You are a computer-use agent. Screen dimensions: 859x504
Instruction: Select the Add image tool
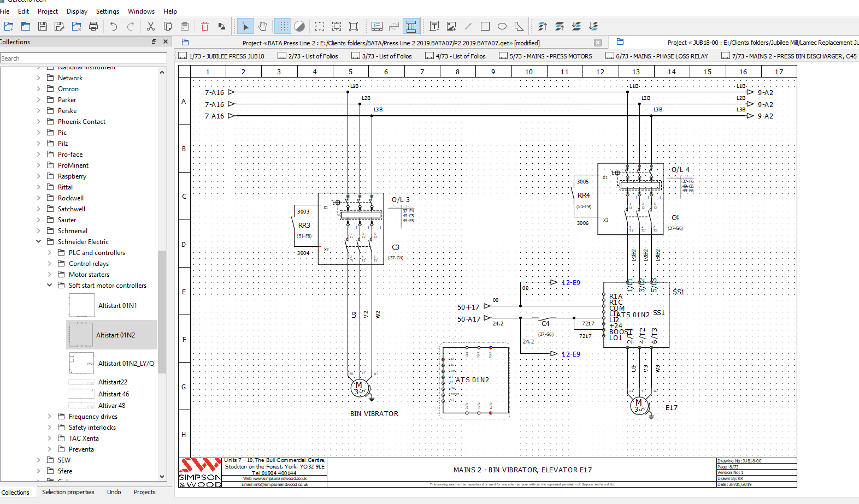(x=451, y=26)
